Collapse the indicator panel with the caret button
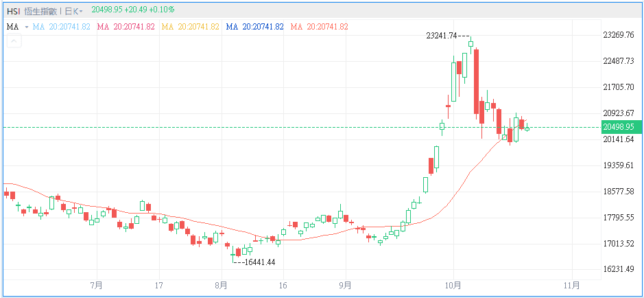 (14, 41)
